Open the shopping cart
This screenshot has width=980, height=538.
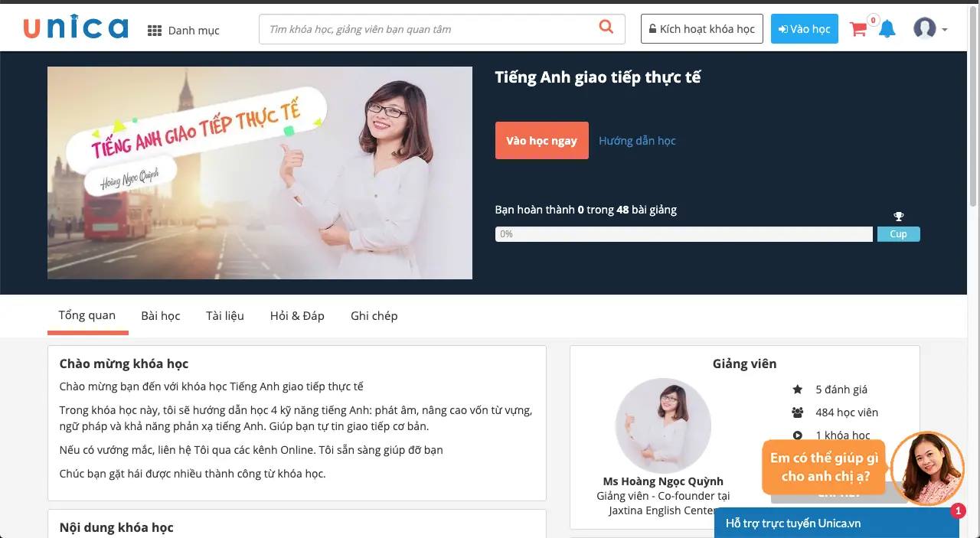pyautogui.click(x=858, y=28)
